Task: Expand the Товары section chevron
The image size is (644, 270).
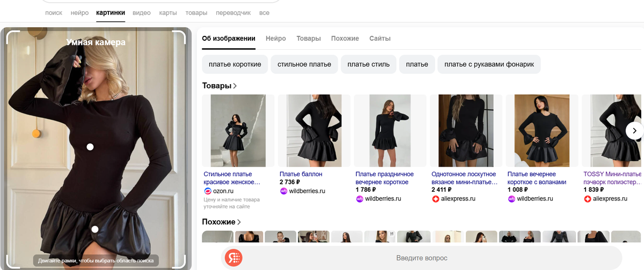Action: pos(235,86)
